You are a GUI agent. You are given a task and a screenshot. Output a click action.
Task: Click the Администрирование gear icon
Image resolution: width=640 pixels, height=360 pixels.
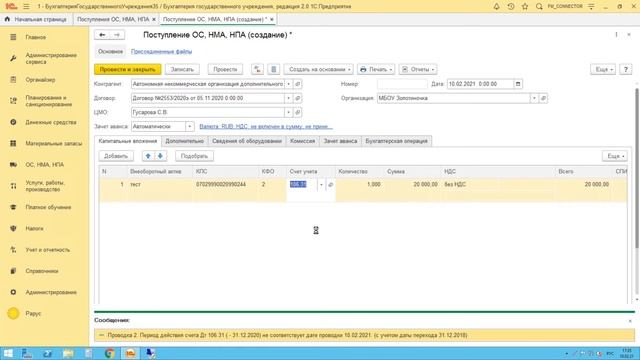pos(13,292)
